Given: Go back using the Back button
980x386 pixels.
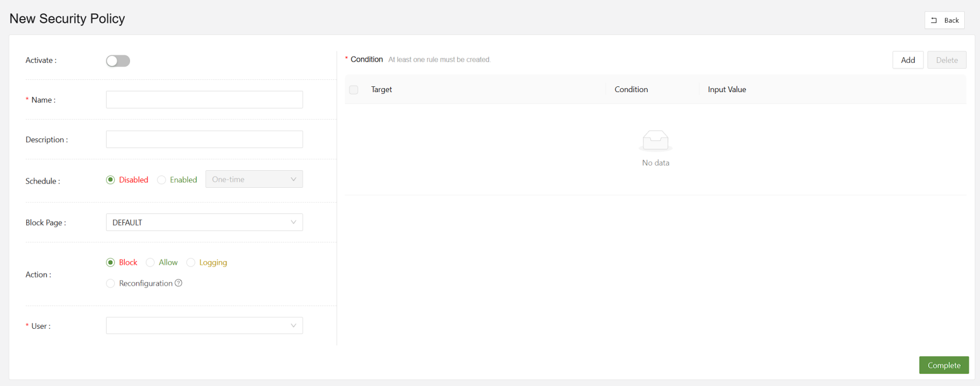Looking at the screenshot, I should coord(944,20).
